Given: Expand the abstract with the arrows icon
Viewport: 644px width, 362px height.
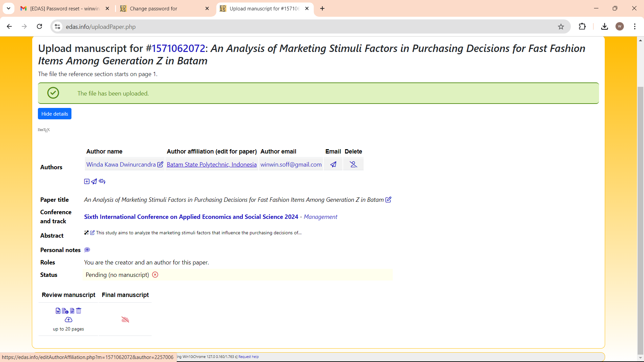Looking at the screenshot, I should [x=87, y=233].
